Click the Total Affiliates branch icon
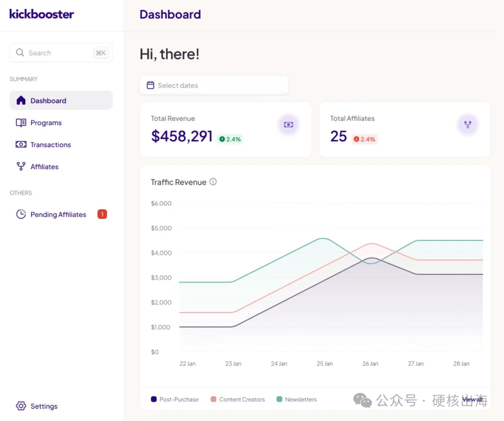This screenshot has width=504, height=421. click(x=468, y=125)
